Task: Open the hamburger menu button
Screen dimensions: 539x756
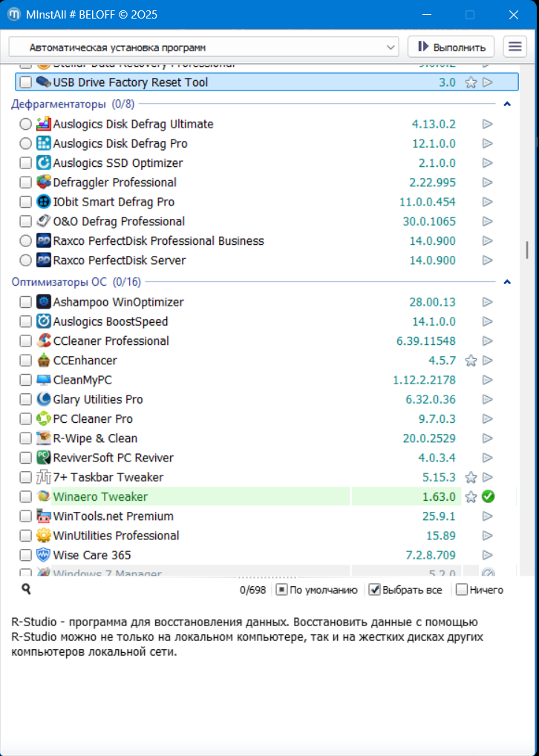Action: 514,47
